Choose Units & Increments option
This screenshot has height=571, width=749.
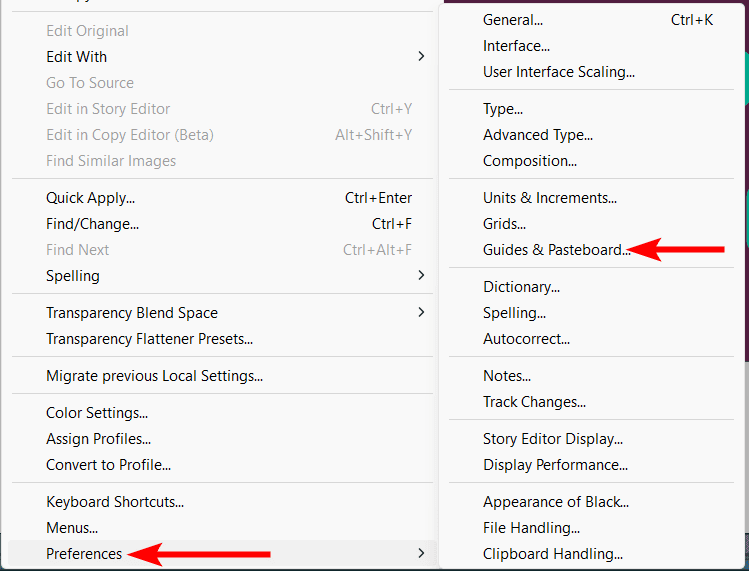click(549, 198)
